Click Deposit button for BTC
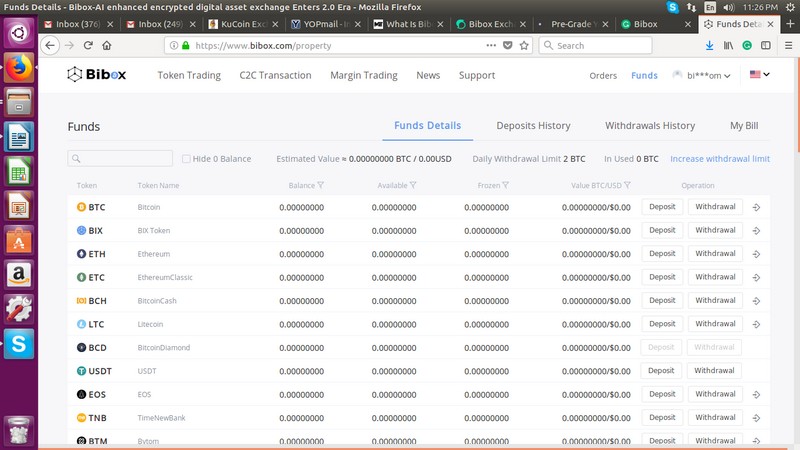The image size is (800, 450). [x=662, y=207]
